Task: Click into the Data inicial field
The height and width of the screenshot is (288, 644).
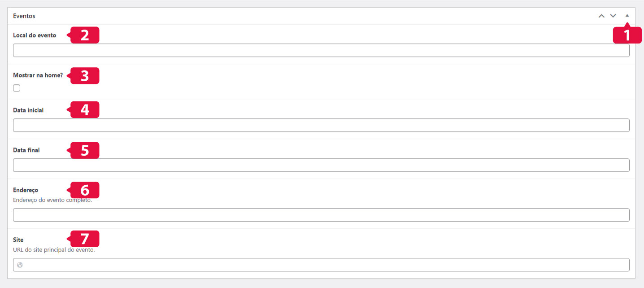Action: [x=321, y=125]
